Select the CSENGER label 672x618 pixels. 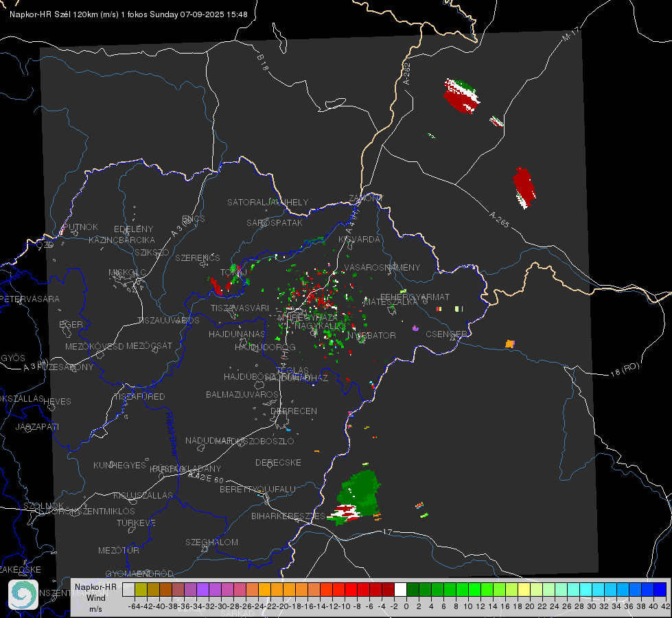pos(446,334)
